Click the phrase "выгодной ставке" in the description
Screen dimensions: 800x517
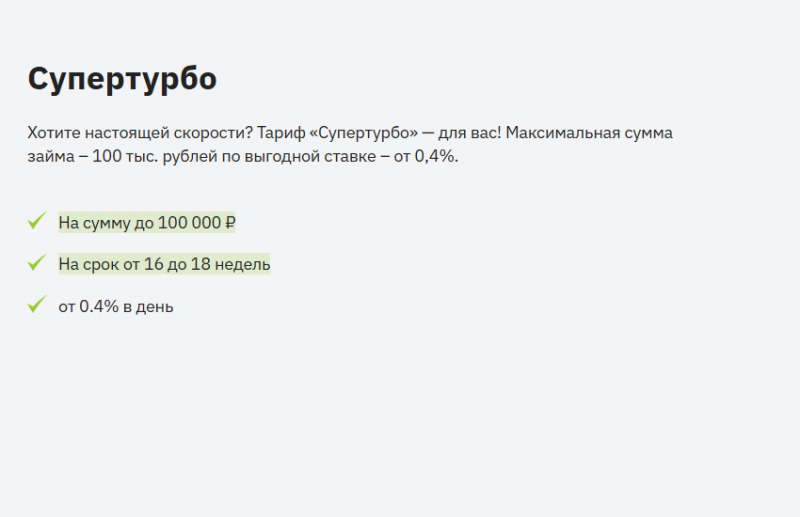(299, 158)
